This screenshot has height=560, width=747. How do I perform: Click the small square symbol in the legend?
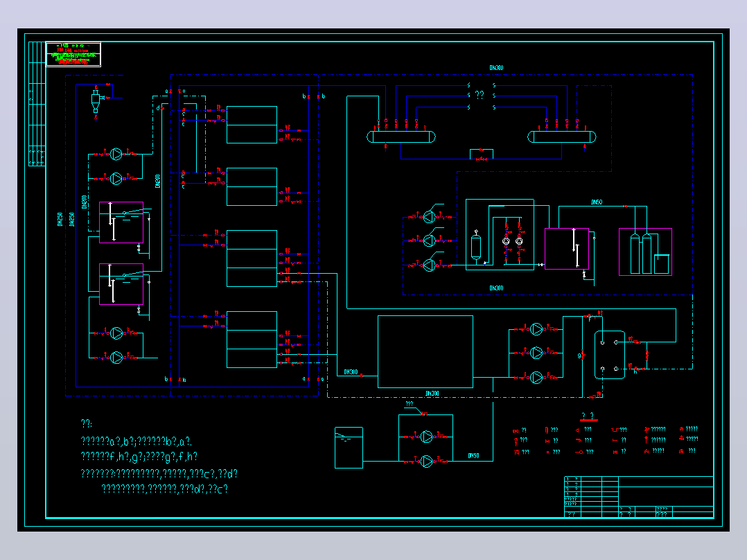548,452
